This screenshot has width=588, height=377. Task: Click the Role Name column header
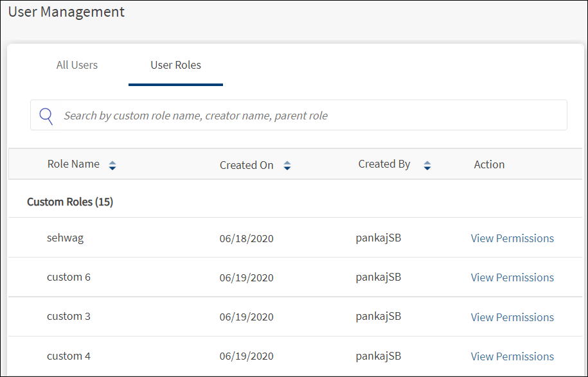73,164
